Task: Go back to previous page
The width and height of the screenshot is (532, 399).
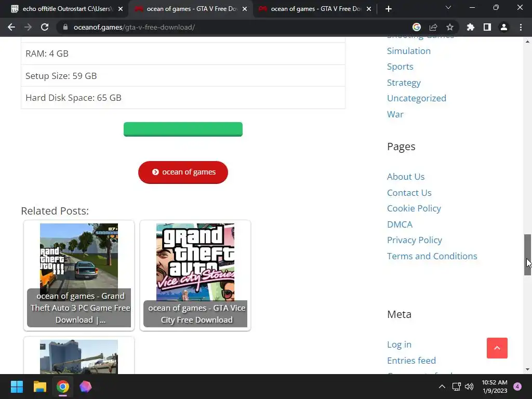Action: 11,27
